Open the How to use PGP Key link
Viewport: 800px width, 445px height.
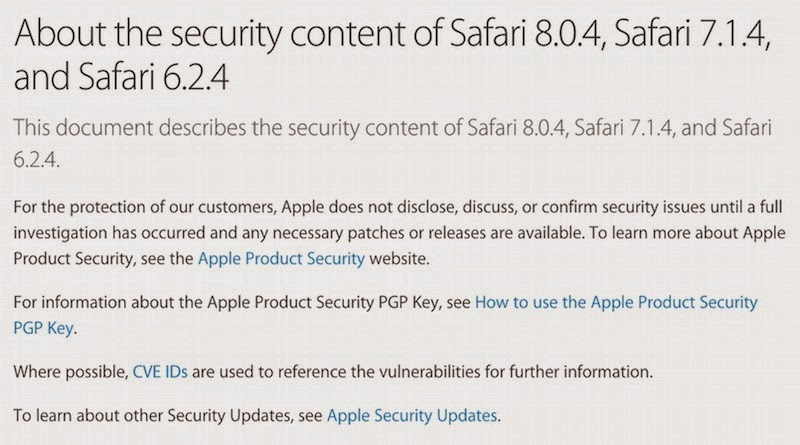[615, 301]
